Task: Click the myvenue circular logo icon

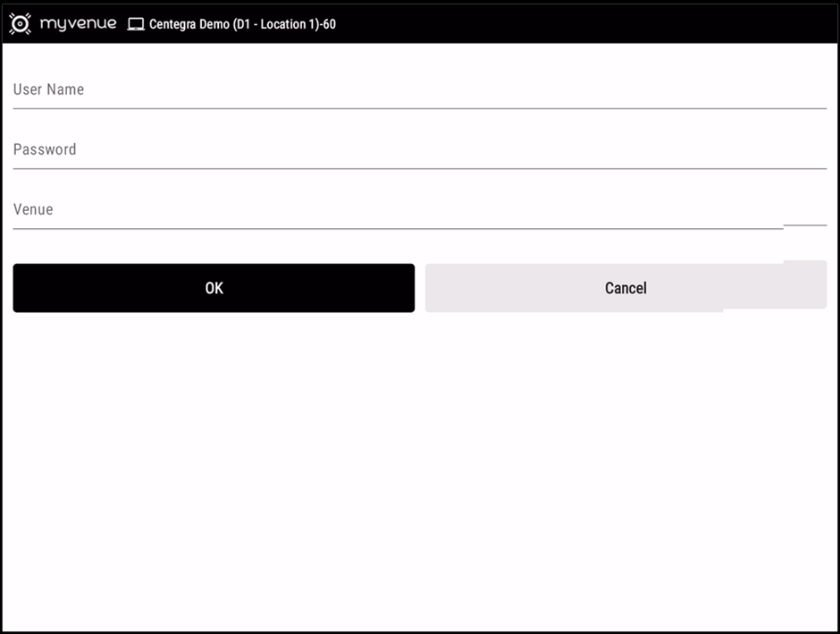Action: (20, 24)
